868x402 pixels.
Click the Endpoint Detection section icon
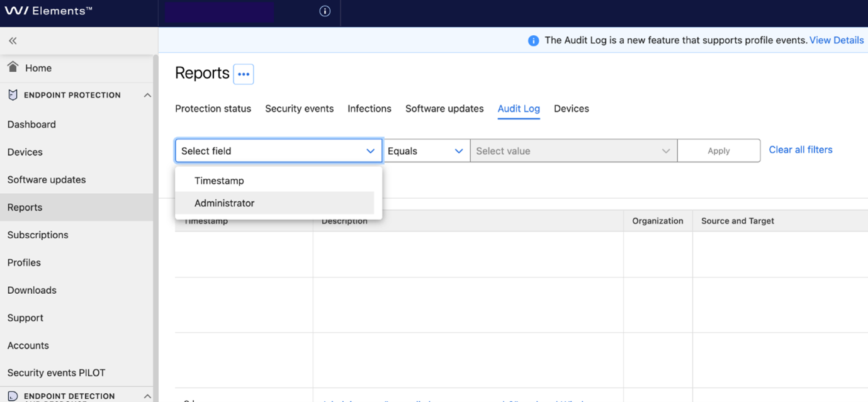(13, 396)
